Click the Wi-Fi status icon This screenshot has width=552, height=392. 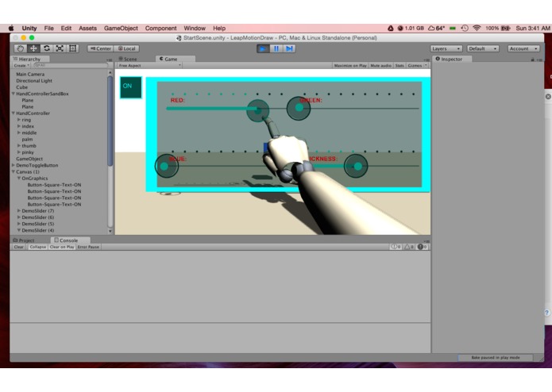tap(477, 28)
